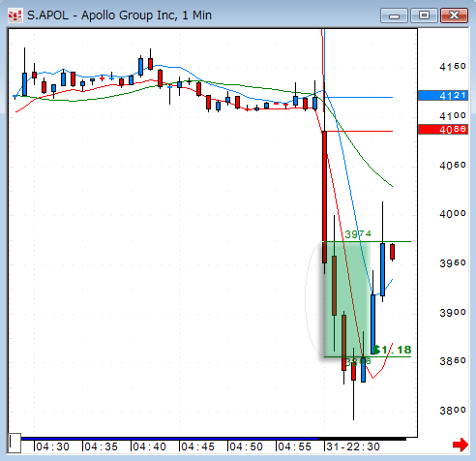
Task: Click the 3800 price axis label
Action: [x=453, y=411]
